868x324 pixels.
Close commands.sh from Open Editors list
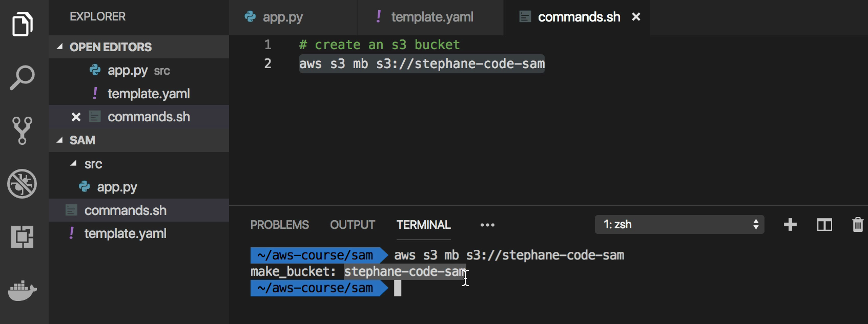[x=76, y=117]
